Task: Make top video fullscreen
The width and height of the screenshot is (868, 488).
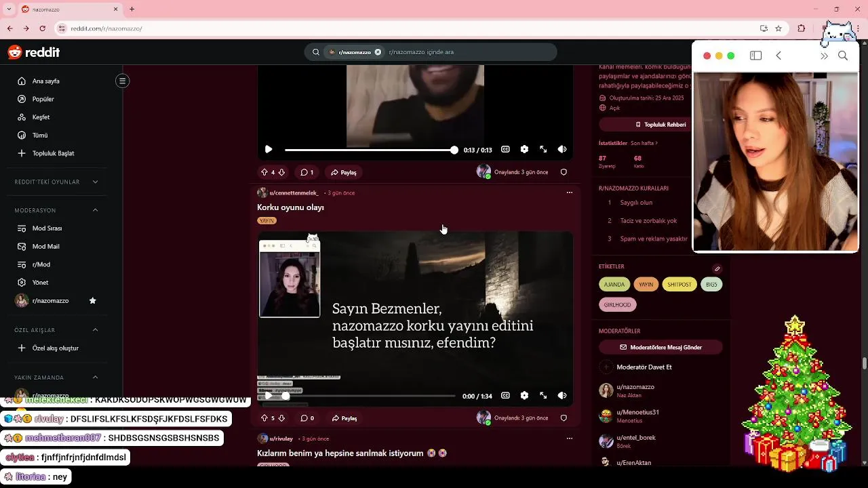Action: tap(543, 149)
